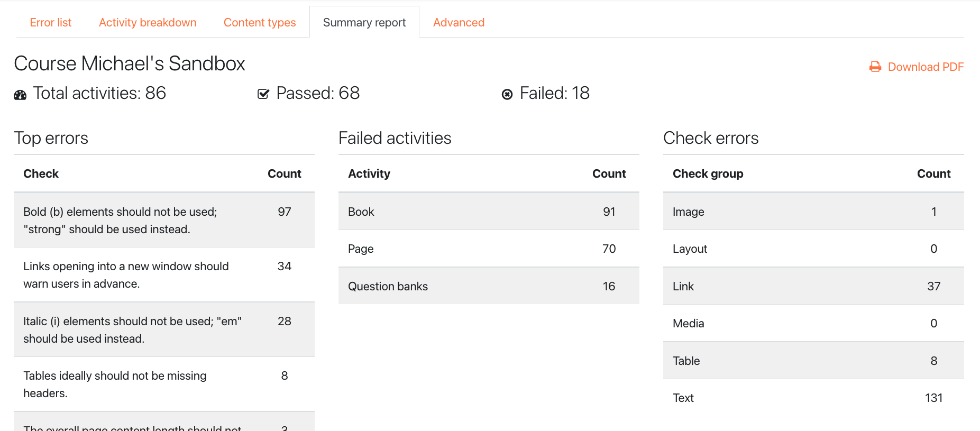Screen dimensions: 980x431
Task: Select the Book row in Failed activities
Action: [x=489, y=212]
